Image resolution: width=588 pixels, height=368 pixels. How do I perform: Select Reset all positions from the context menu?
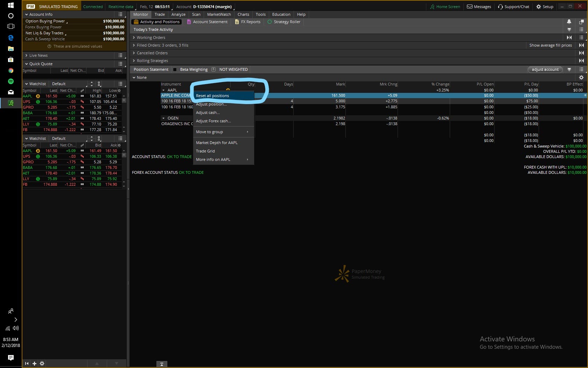(223, 96)
